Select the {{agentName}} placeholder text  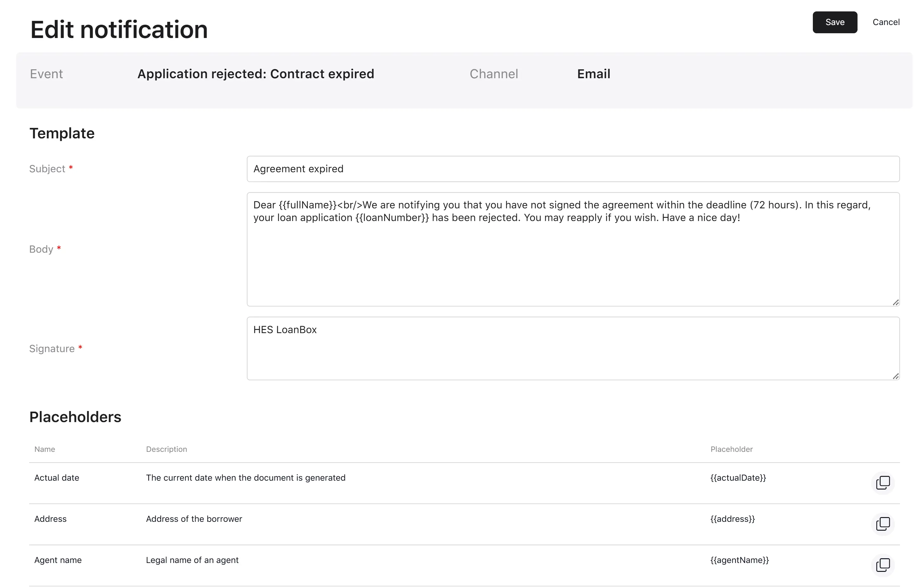(739, 560)
